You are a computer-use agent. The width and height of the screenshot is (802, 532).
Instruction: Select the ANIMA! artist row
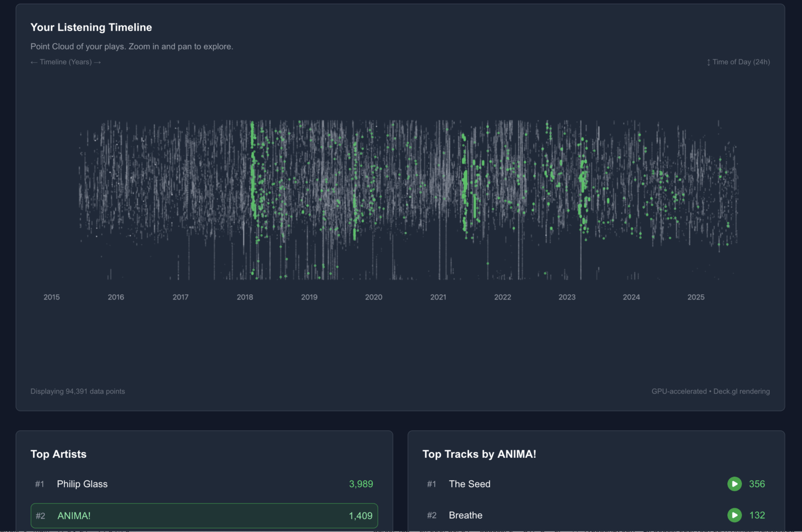pyautogui.click(x=204, y=516)
